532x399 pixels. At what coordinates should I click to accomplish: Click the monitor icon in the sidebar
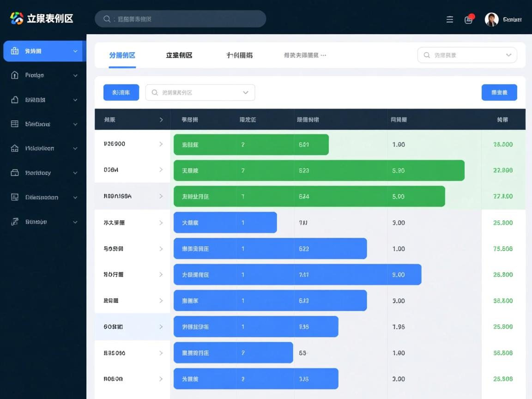tap(15, 197)
